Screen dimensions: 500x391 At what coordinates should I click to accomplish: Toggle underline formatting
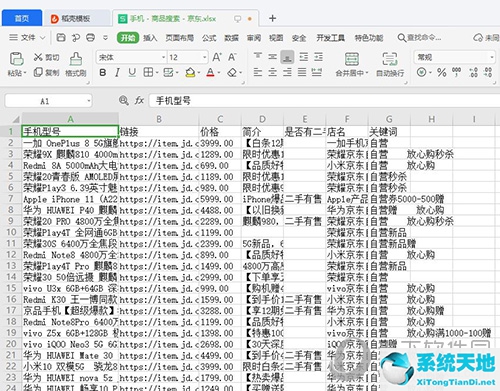132,72
